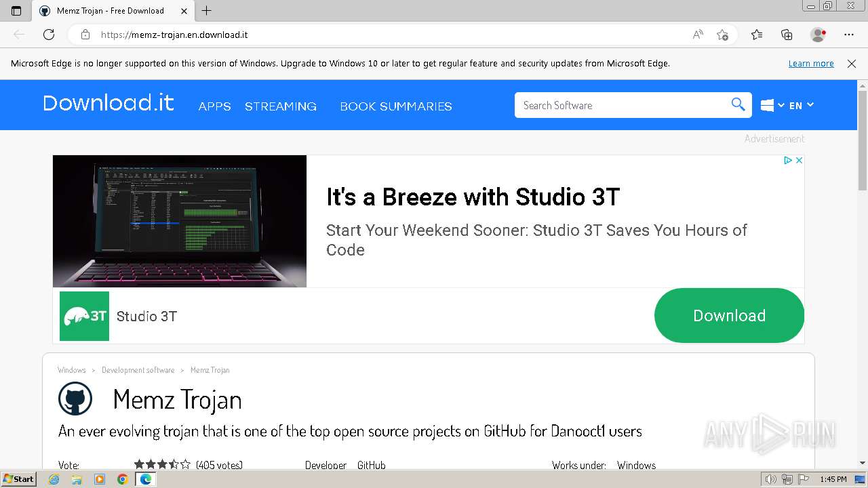Open the APPS menu
868x488 pixels.
pos(215,106)
